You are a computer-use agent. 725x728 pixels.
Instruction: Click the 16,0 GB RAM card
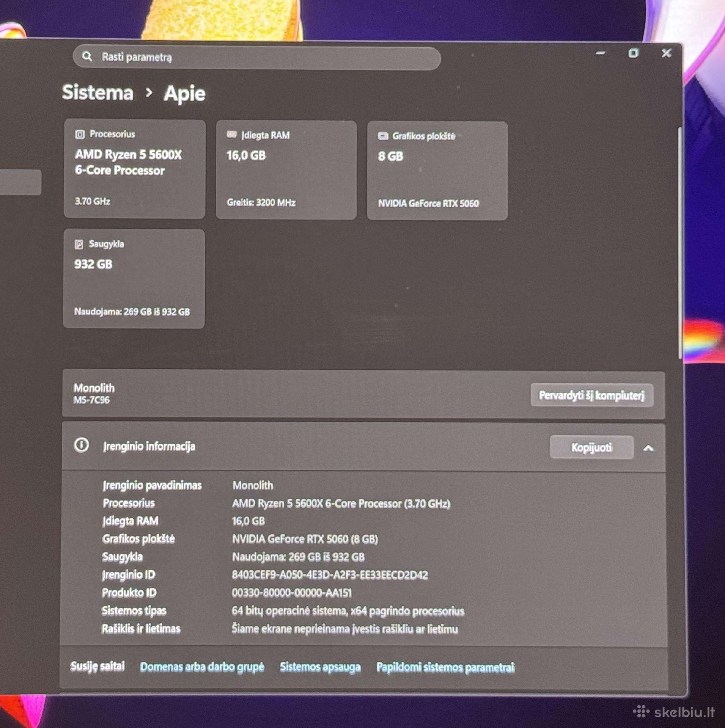click(286, 170)
